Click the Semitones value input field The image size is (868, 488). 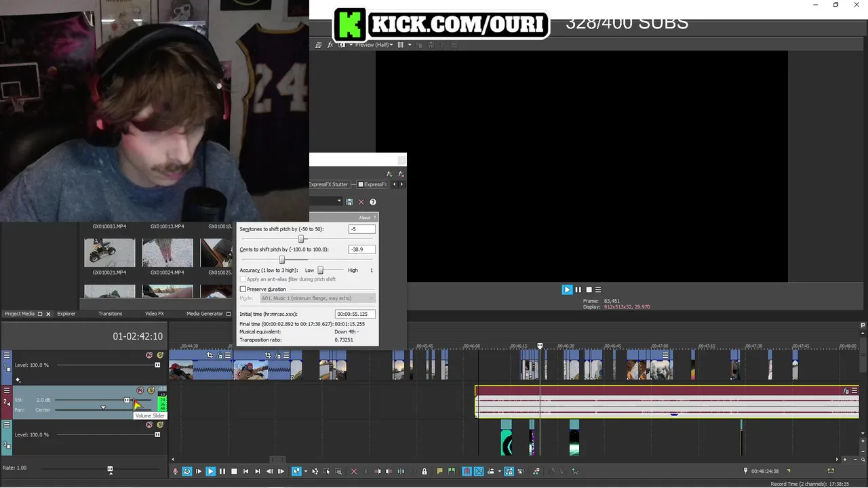pyautogui.click(x=362, y=229)
